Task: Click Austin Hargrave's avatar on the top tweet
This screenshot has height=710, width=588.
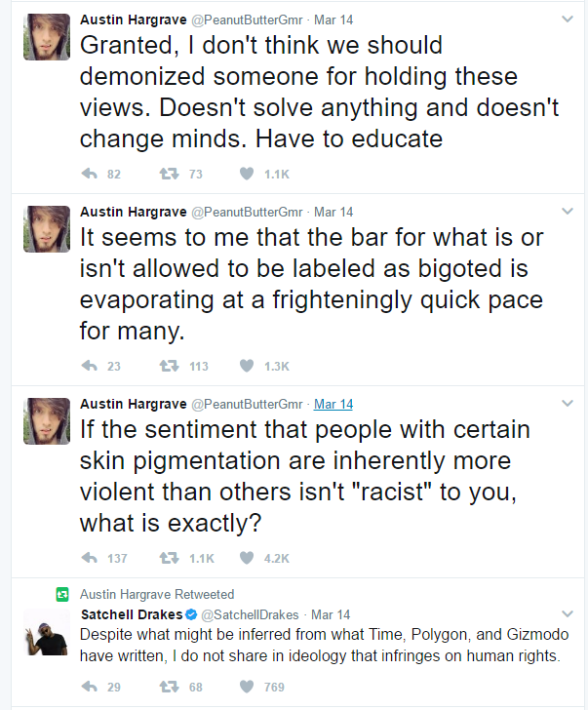Action: (47, 37)
